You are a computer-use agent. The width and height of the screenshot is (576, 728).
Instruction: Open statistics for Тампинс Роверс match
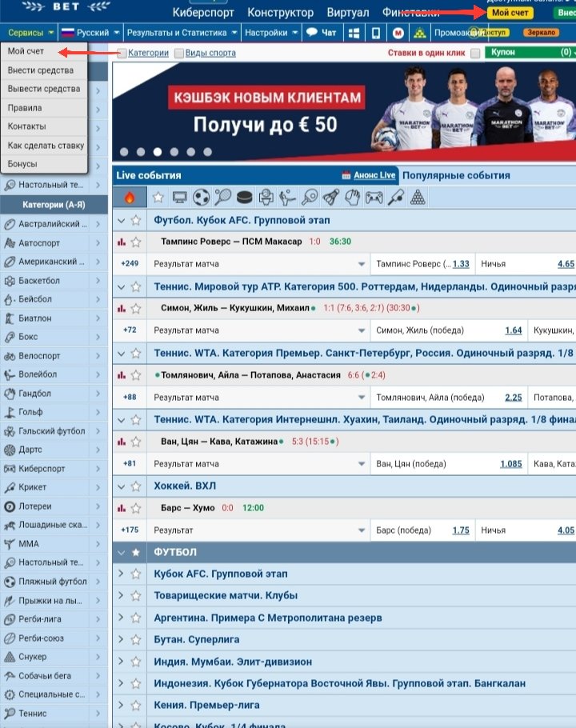(x=122, y=242)
